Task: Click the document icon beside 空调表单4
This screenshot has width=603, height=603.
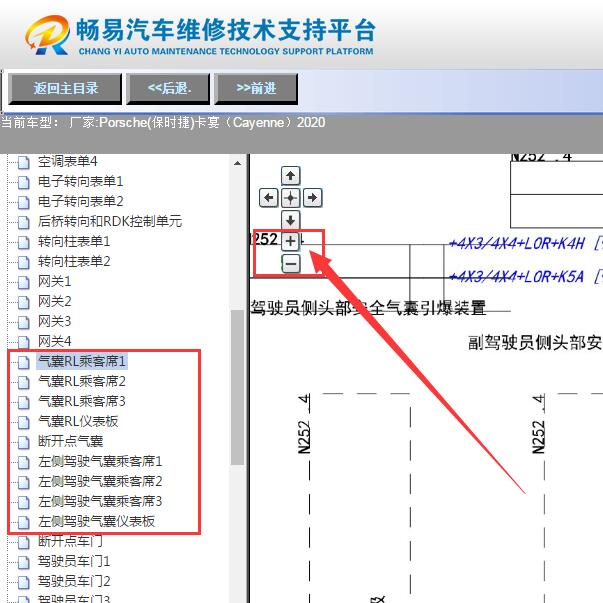Action: tap(23, 162)
